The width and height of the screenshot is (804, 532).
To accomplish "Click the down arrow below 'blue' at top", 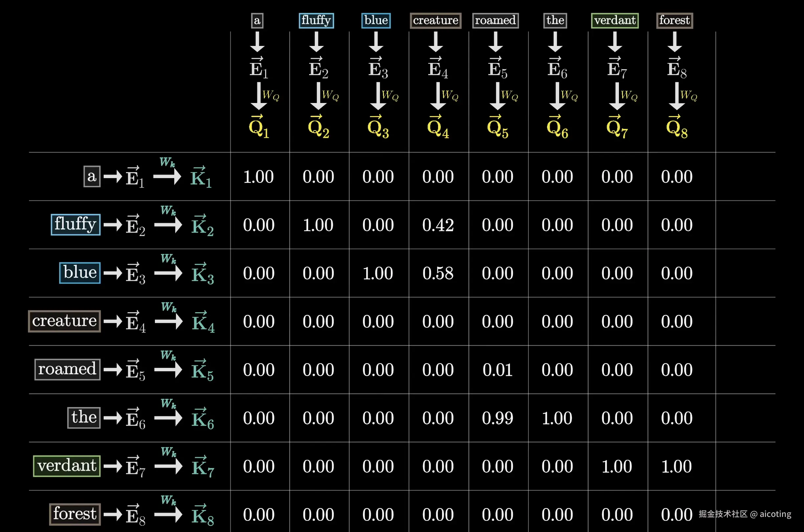I will pos(376,41).
